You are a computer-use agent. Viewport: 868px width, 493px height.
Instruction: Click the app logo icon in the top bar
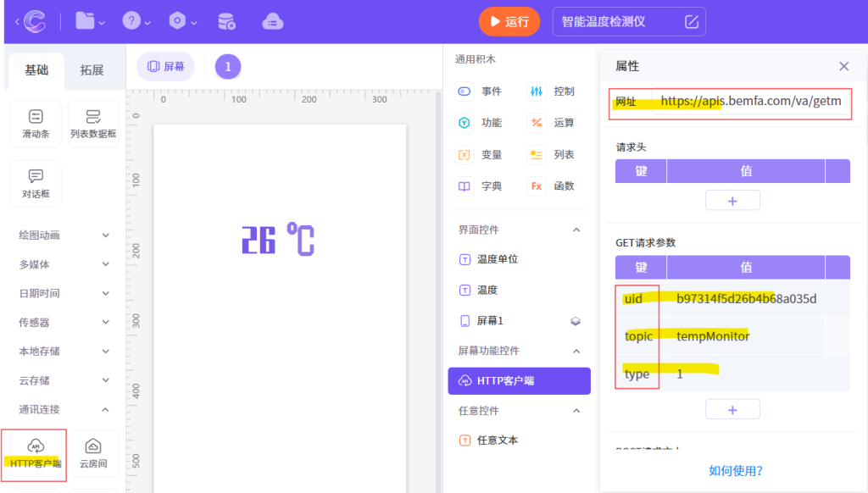[34, 21]
